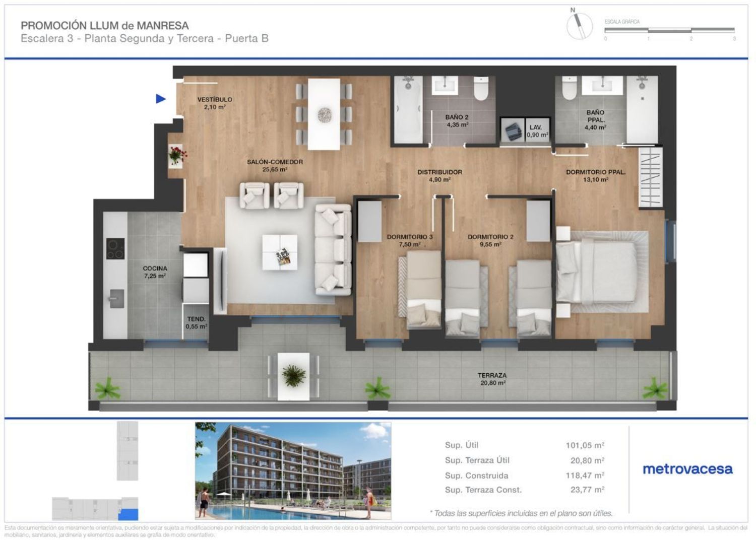
Task: Open the building render photo with pool
Action: click(x=293, y=470)
